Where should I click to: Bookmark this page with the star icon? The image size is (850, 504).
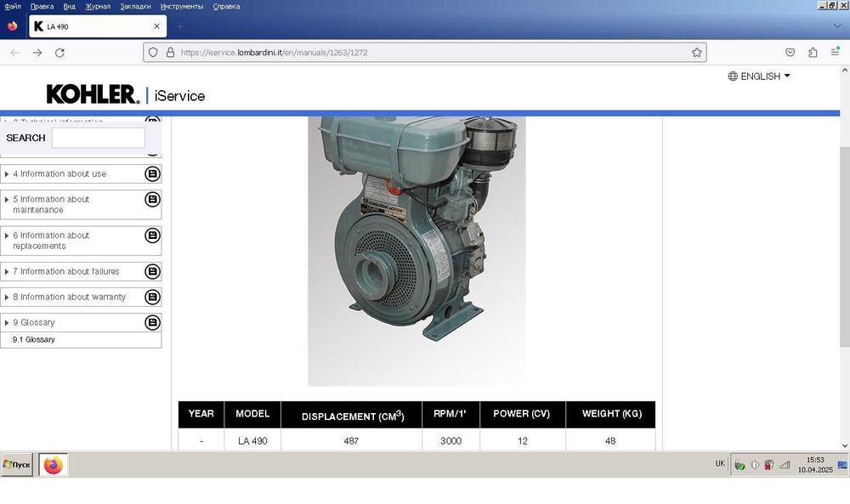click(x=697, y=52)
